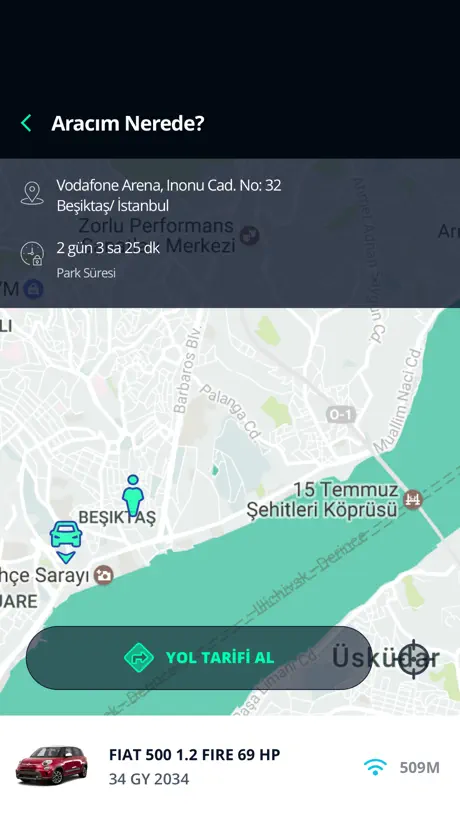Tap the Vodafone Arena address text
460x818 pixels.
(169, 195)
